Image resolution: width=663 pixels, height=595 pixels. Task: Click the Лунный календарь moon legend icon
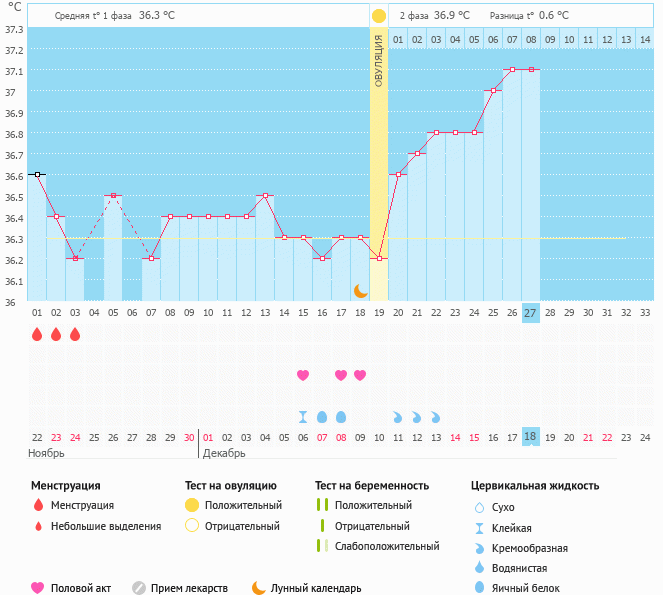tap(259, 588)
